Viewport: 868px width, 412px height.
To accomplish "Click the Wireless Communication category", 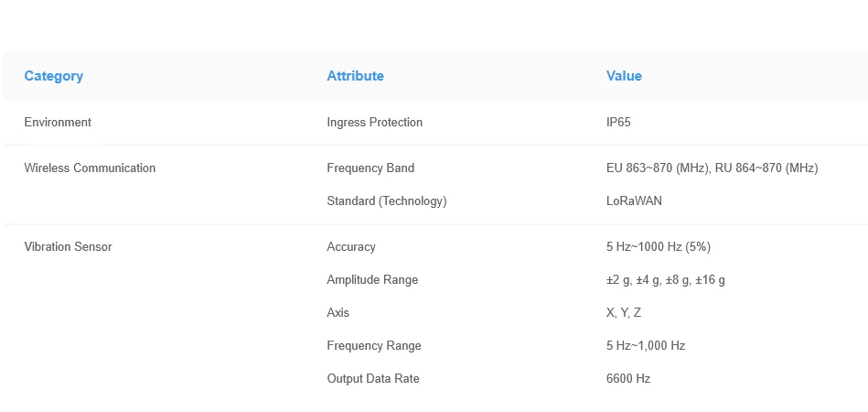I will click(x=90, y=168).
